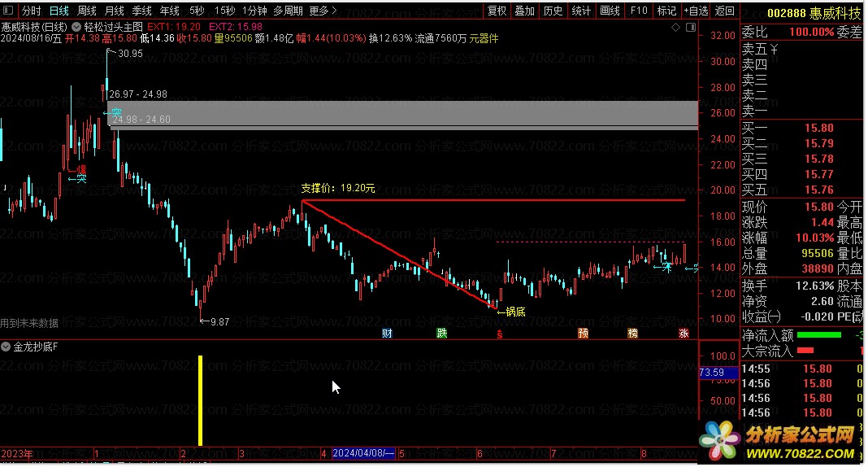Select the 年线 yearly period
Viewport: 868px width, 467px height.
coord(169,11)
